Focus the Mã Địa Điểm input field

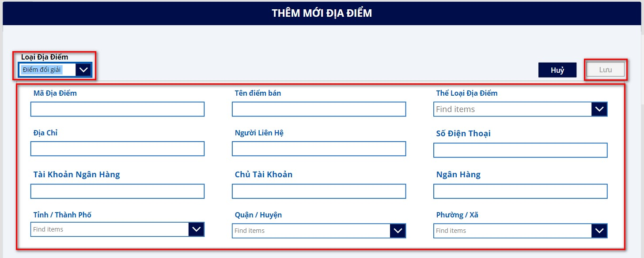pos(117,109)
